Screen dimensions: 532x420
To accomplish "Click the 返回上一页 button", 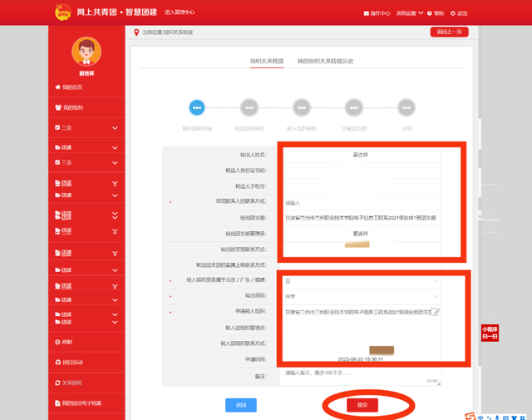I will click(449, 32).
